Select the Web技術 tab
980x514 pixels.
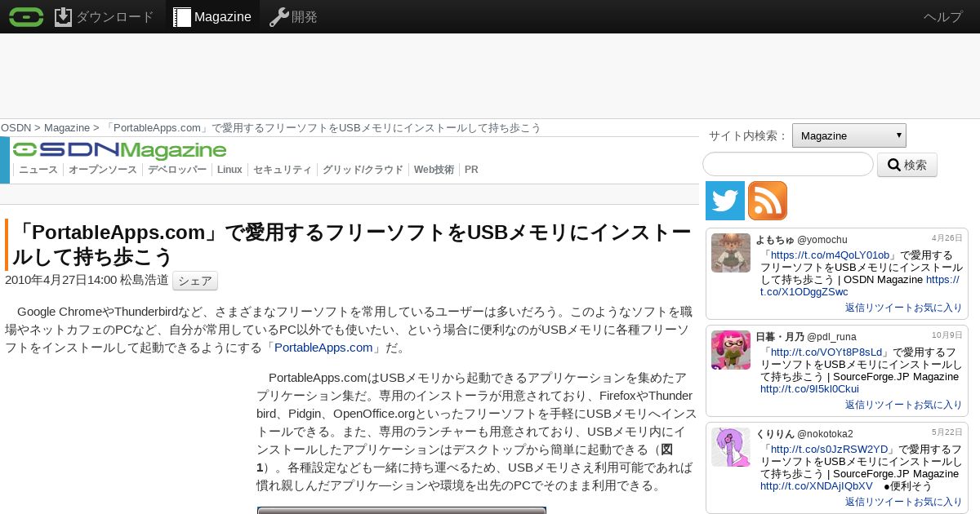[434, 170]
